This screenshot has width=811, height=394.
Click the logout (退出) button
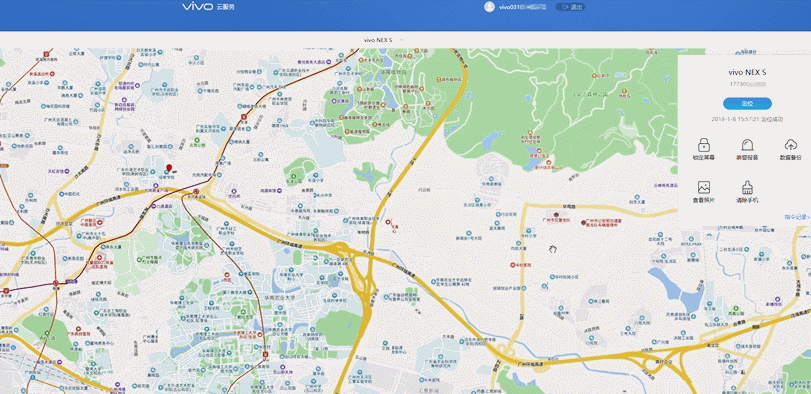570,7
